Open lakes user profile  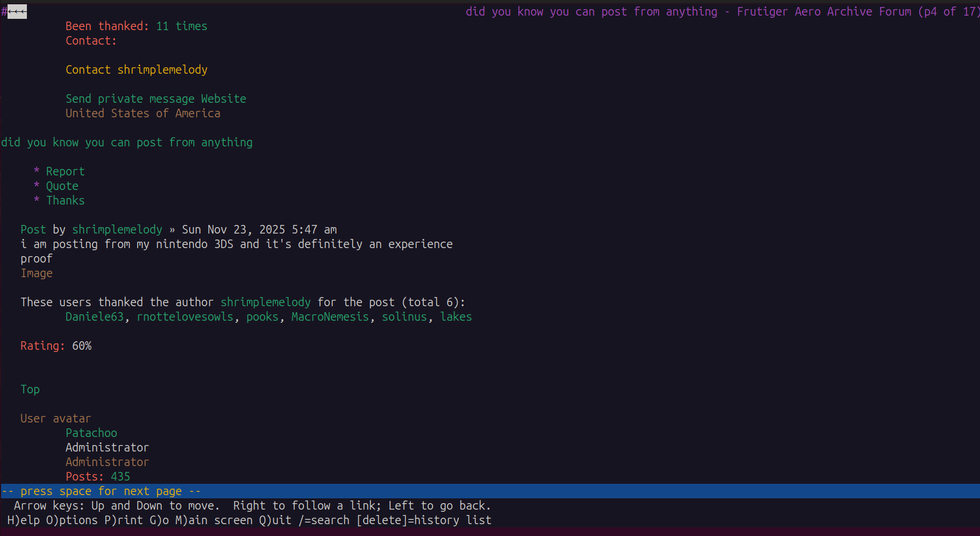(456, 317)
